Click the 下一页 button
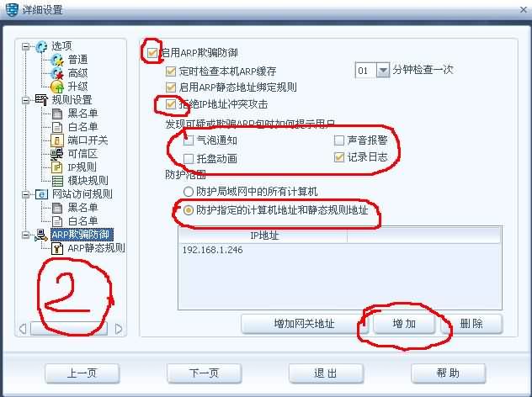532x397 pixels. (205, 373)
